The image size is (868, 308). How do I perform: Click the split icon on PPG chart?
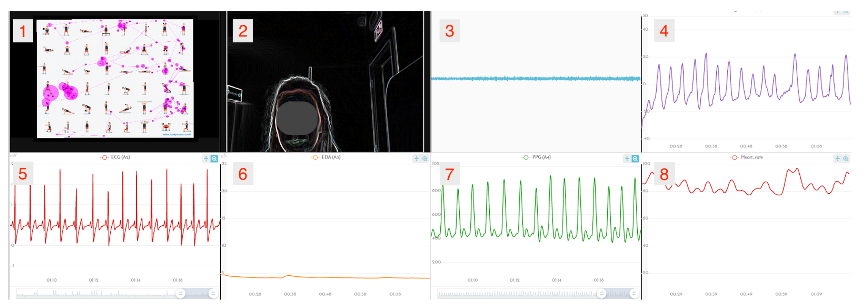627,159
